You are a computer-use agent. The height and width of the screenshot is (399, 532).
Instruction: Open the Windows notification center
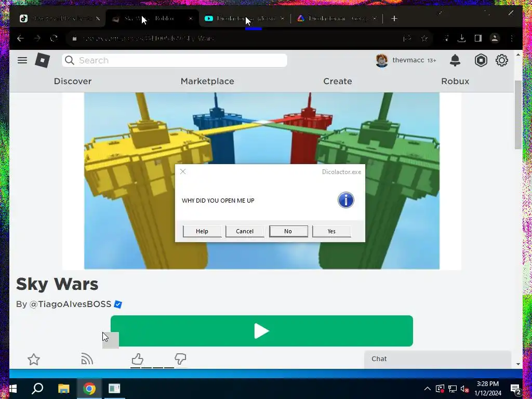coord(516,389)
